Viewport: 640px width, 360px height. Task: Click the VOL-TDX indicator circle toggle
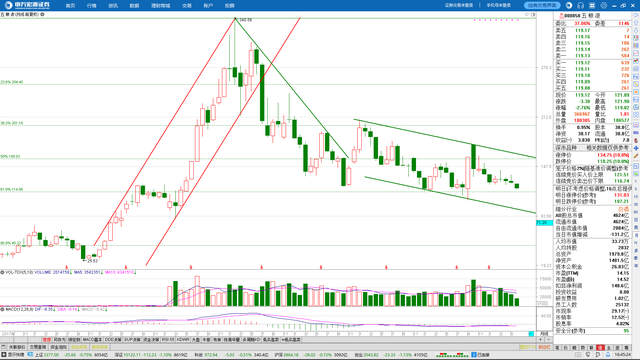pyautogui.click(x=2, y=272)
